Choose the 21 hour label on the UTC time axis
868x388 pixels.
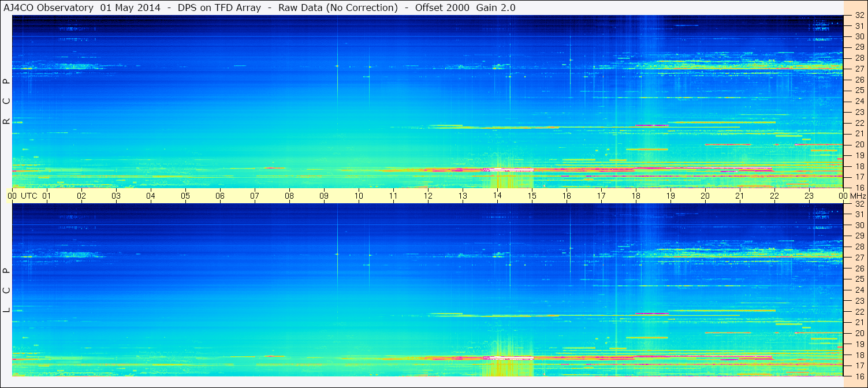(x=740, y=196)
